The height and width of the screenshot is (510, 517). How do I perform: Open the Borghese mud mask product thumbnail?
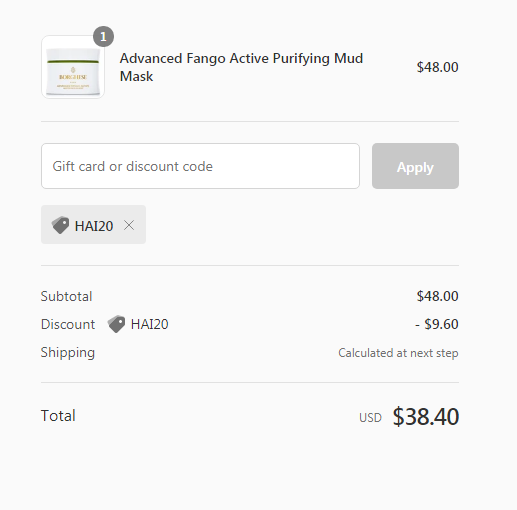click(x=73, y=67)
